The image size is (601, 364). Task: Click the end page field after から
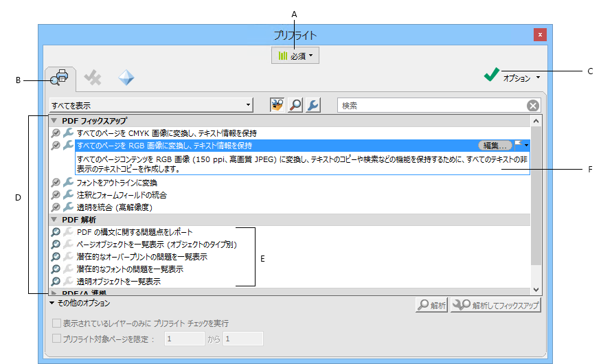click(243, 339)
